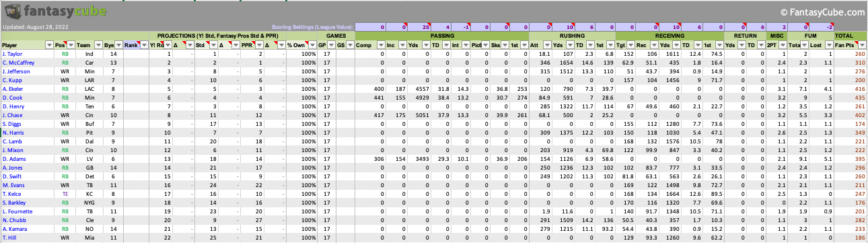Select 'Updated: August 28, 2022' cell
Screen dimensions: 868x243
point(35,27)
